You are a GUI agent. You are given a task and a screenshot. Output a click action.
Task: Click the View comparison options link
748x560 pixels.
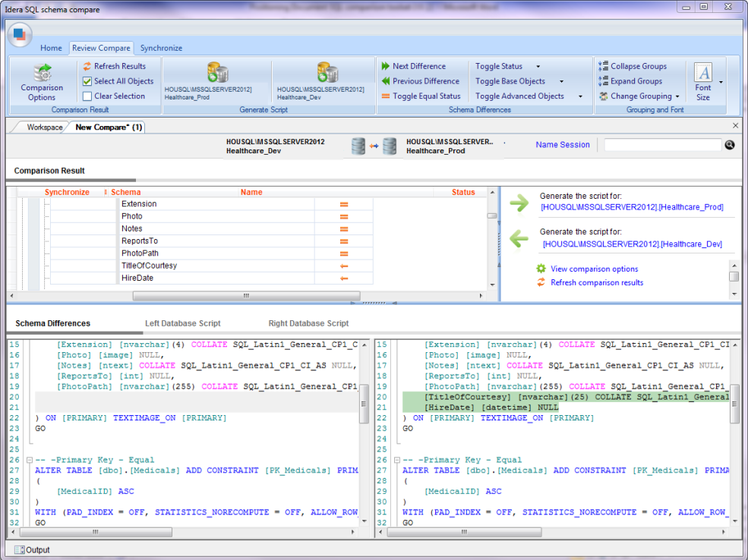(x=594, y=269)
